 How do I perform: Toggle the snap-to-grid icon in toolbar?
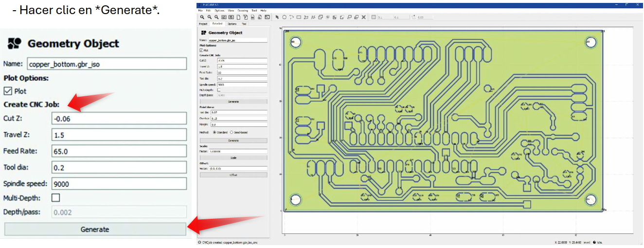[374, 17]
